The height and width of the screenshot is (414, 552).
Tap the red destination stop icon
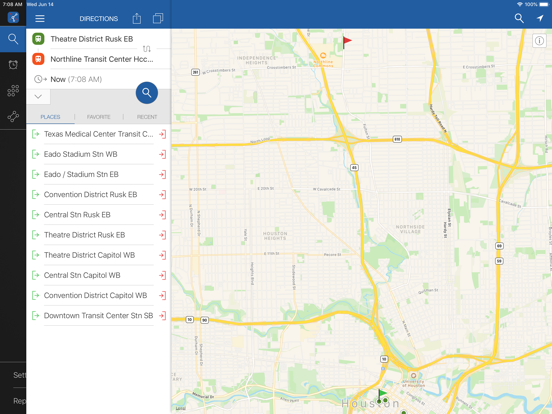tap(38, 59)
